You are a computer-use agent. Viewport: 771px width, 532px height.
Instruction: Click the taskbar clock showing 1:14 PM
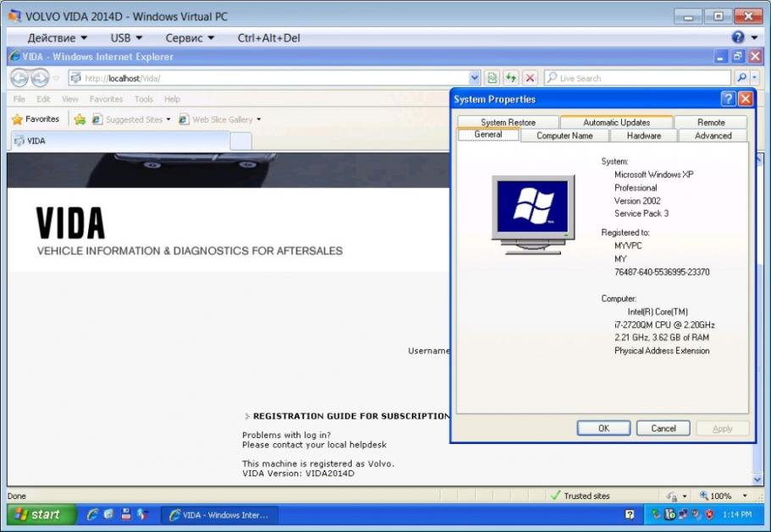[737, 514]
